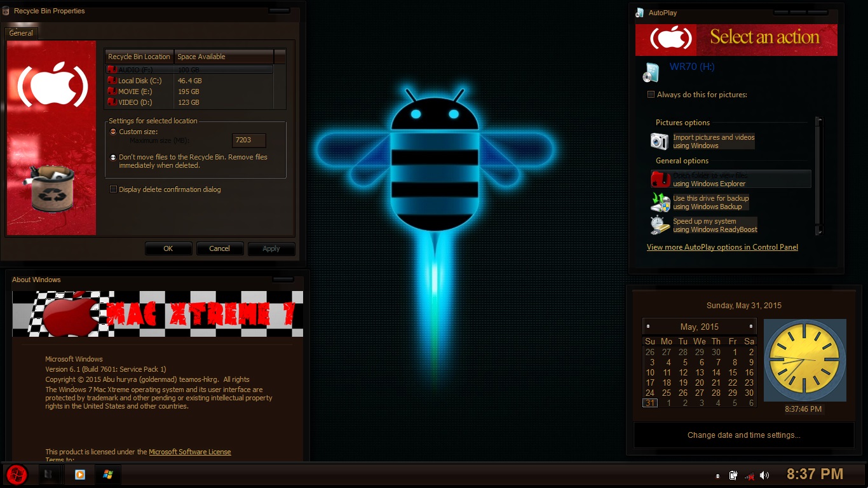Click the Recycle Bin title bar icon
Viewport: 868px width, 488px height.
6,11
